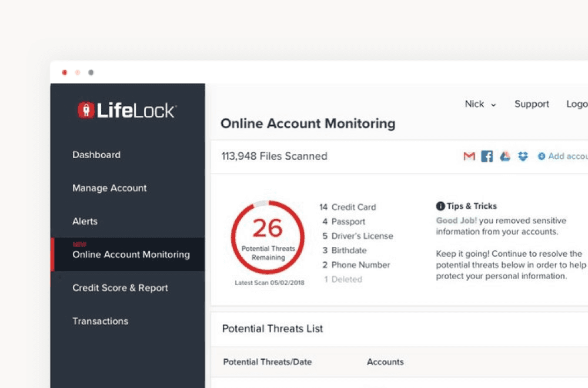Select the 3 Birthdate row
The image size is (588, 388).
(344, 250)
